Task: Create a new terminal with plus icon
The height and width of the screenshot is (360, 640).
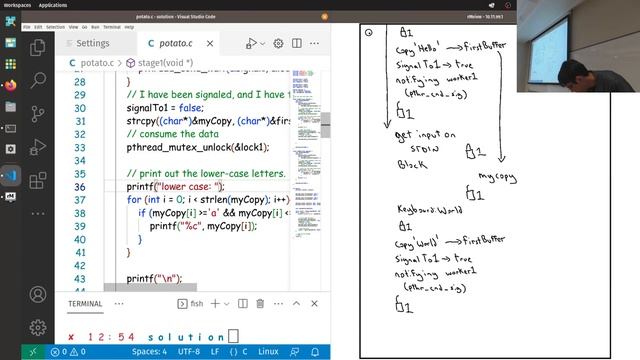Action: point(215,304)
